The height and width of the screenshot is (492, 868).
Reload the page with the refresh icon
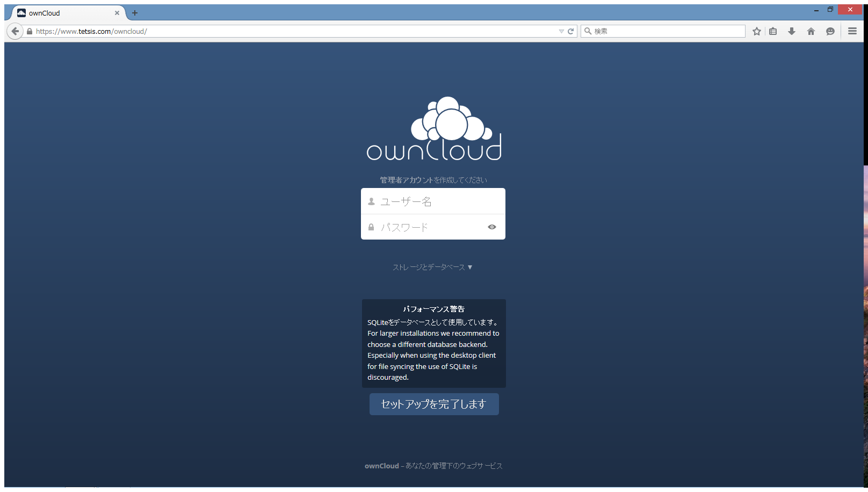(571, 31)
